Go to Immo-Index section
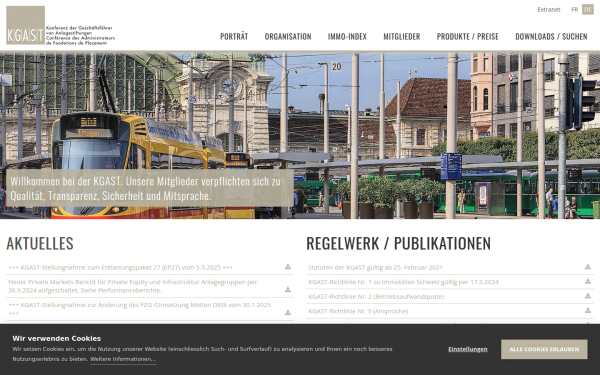 tap(347, 37)
